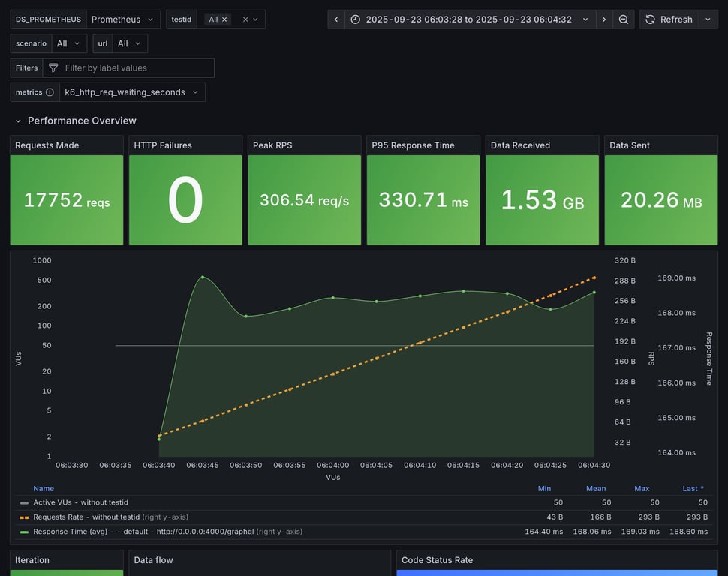The image size is (728, 576).
Task: Click the zoom out time range icon
Action: (624, 19)
